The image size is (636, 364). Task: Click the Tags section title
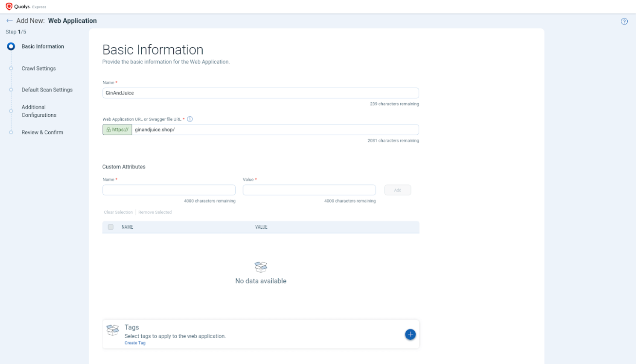click(132, 328)
